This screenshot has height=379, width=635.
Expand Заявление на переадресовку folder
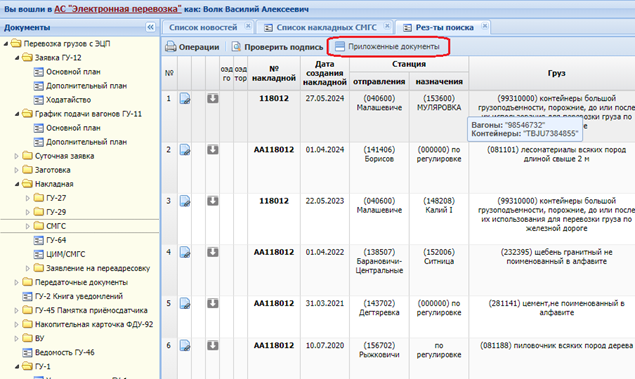point(28,268)
